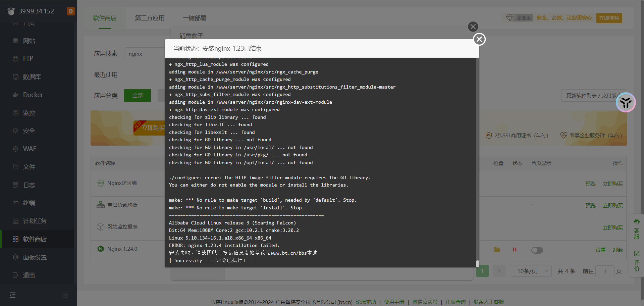
Task: Click the 立即体验 enterprise button
Action: coord(609,18)
